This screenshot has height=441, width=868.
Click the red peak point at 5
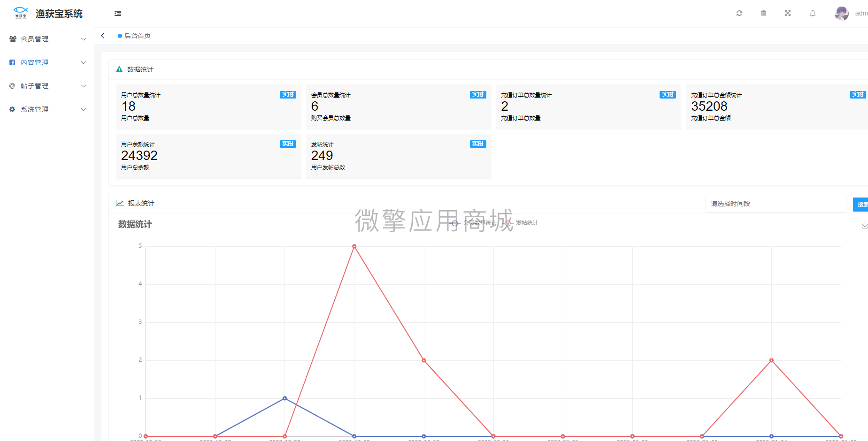[354, 246]
